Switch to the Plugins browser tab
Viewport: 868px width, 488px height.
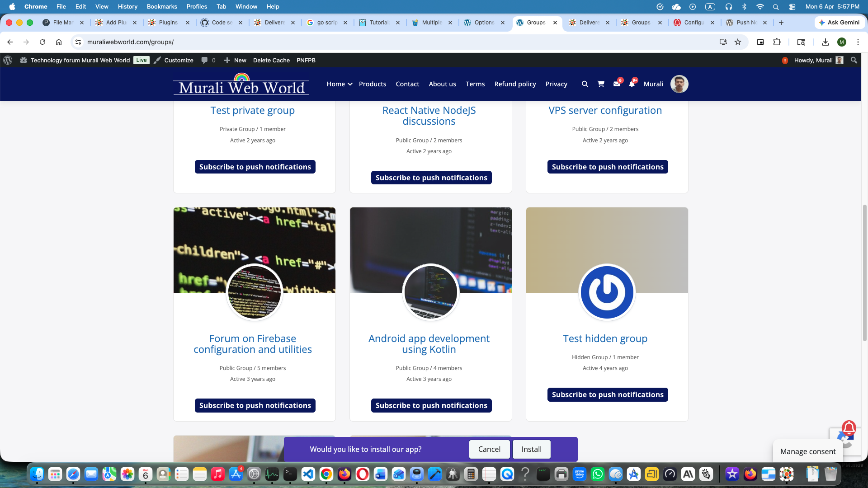(x=168, y=23)
